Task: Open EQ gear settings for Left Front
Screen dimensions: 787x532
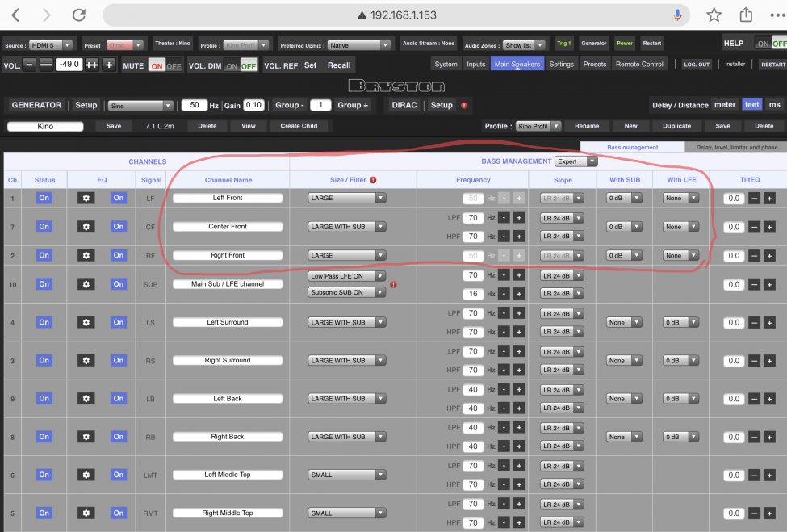Action: [x=85, y=198]
